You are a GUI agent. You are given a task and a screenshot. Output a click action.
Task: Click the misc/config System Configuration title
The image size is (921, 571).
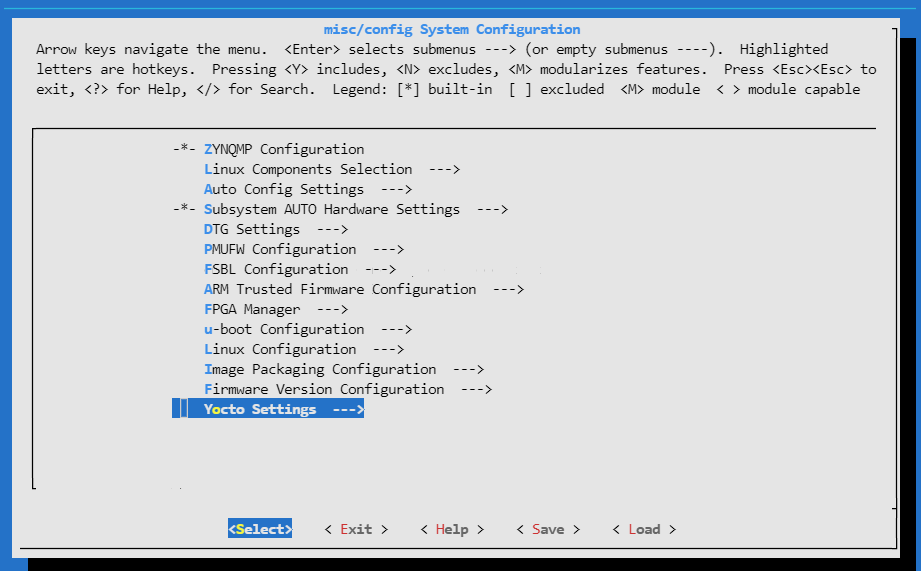[x=452, y=29]
